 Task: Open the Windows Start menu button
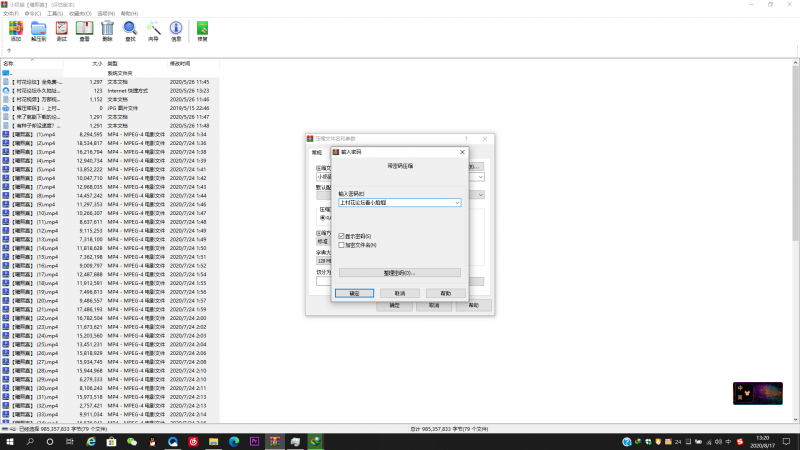pyautogui.click(x=10, y=441)
